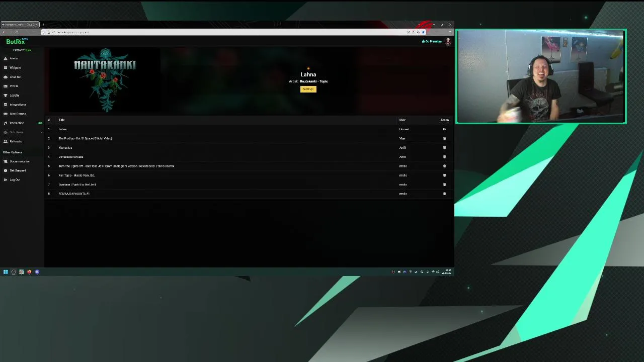The height and width of the screenshot is (362, 644).
Task: Open the Windows Start menu
Action: pos(6,272)
